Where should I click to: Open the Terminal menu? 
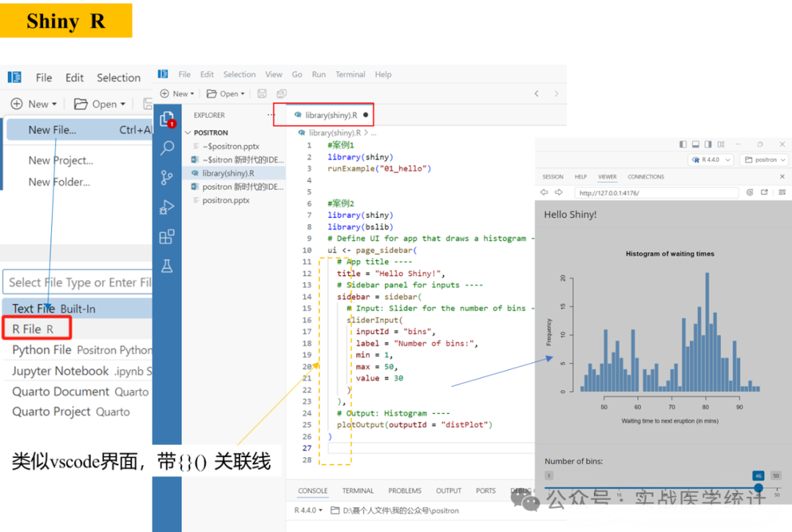[x=350, y=74]
